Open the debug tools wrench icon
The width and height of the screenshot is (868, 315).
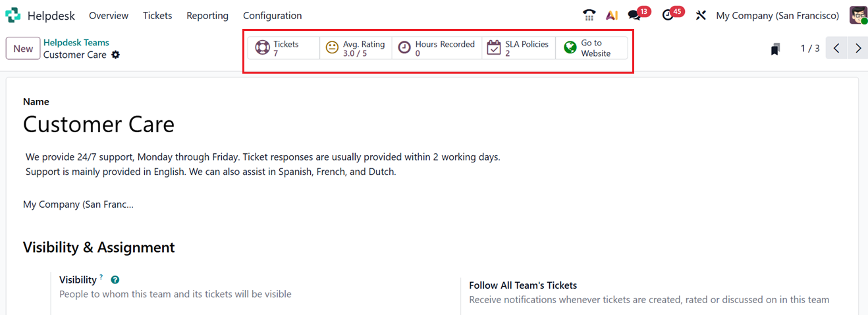pos(701,15)
